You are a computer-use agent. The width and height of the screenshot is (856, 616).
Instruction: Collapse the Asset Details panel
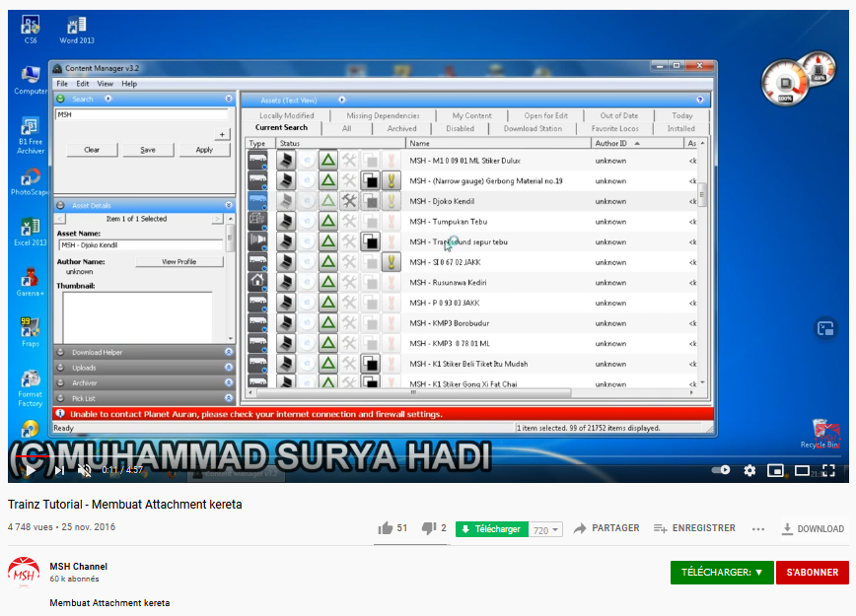click(229, 205)
